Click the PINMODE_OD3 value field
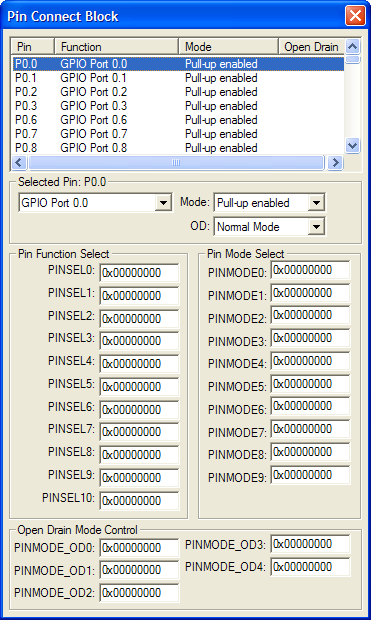The width and height of the screenshot is (371, 620). [310, 544]
